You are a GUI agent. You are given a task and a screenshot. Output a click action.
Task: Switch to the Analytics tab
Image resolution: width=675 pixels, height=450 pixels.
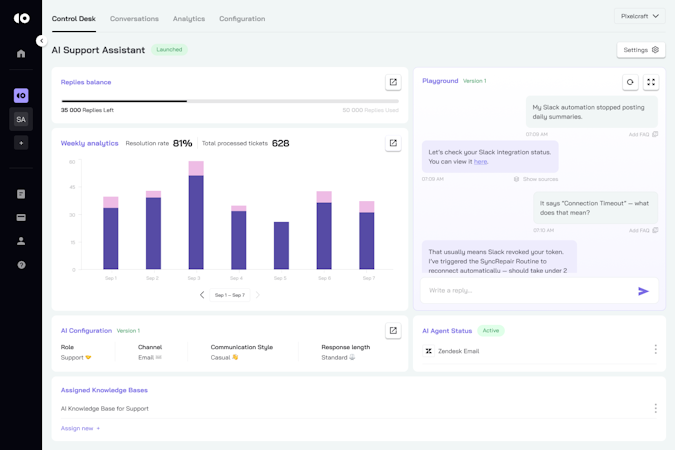pos(188,19)
